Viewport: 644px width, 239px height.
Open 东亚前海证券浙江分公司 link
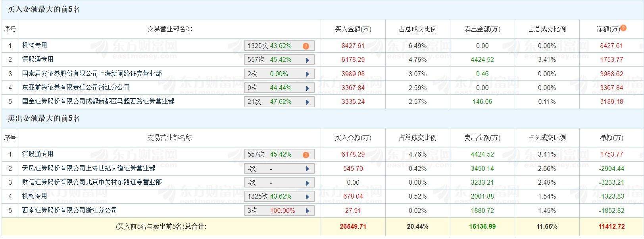(x=76, y=88)
